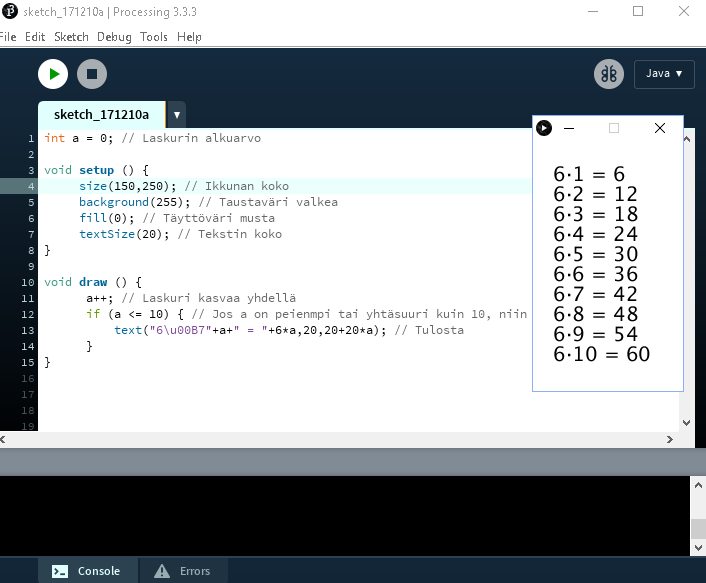Open the File menu
This screenshot has height=583, width=706.
tap(8, 37)
